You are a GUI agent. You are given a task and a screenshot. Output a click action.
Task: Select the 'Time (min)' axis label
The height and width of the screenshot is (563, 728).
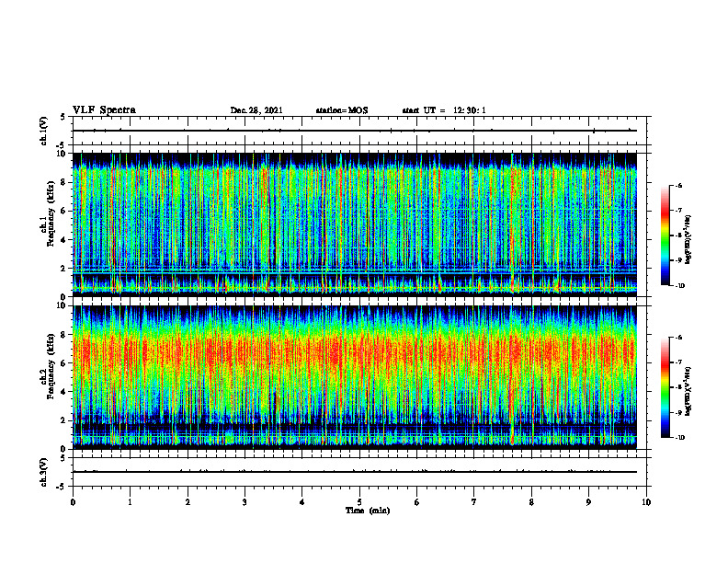pyautogui.click(x=368, y=511)
